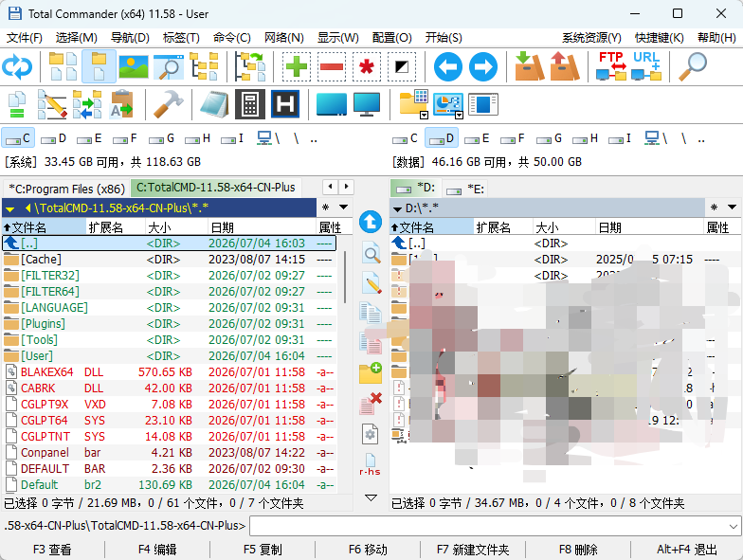Click the large magnifier icon at toolbar end
Image resolution: width=743 pixels, height=560 pixels.
pos(692,66)
